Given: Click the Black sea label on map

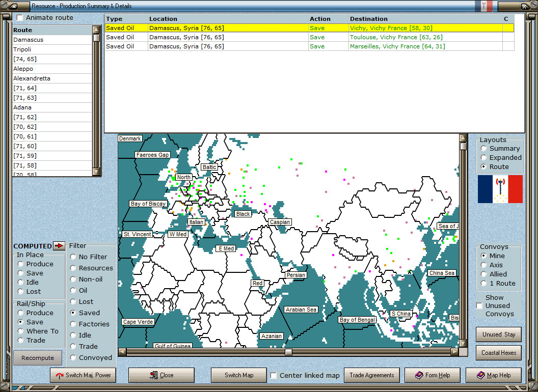Looking at the screenshot, I should [243, 214].
